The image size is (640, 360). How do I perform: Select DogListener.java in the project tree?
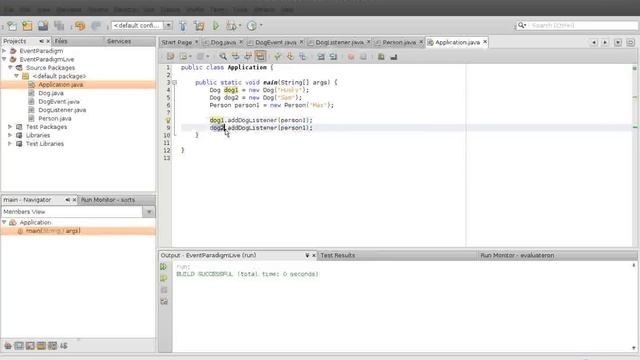62,110
